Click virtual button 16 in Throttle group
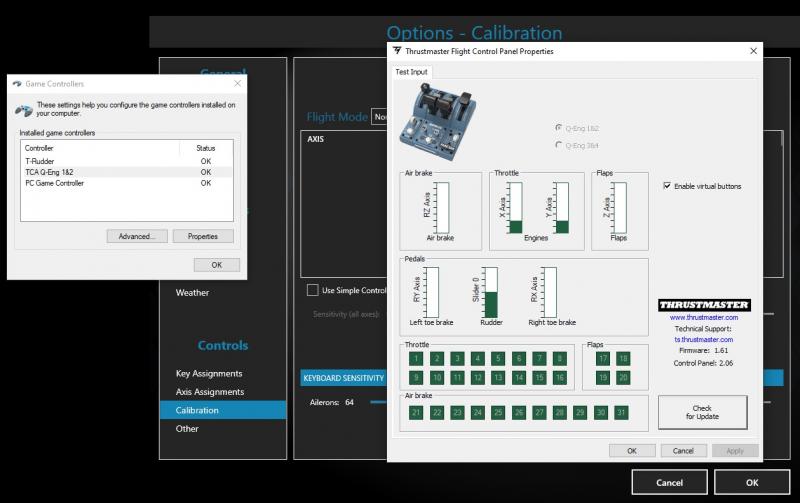This screenshot has width=800, height=503. pos(560,378)
